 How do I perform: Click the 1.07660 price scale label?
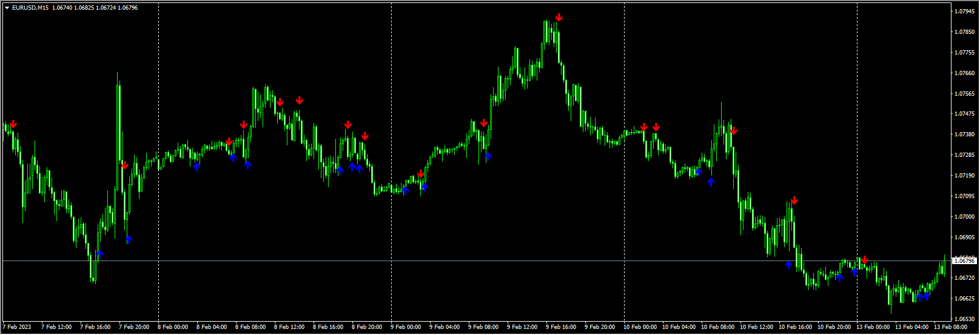(x=964, y=73)
